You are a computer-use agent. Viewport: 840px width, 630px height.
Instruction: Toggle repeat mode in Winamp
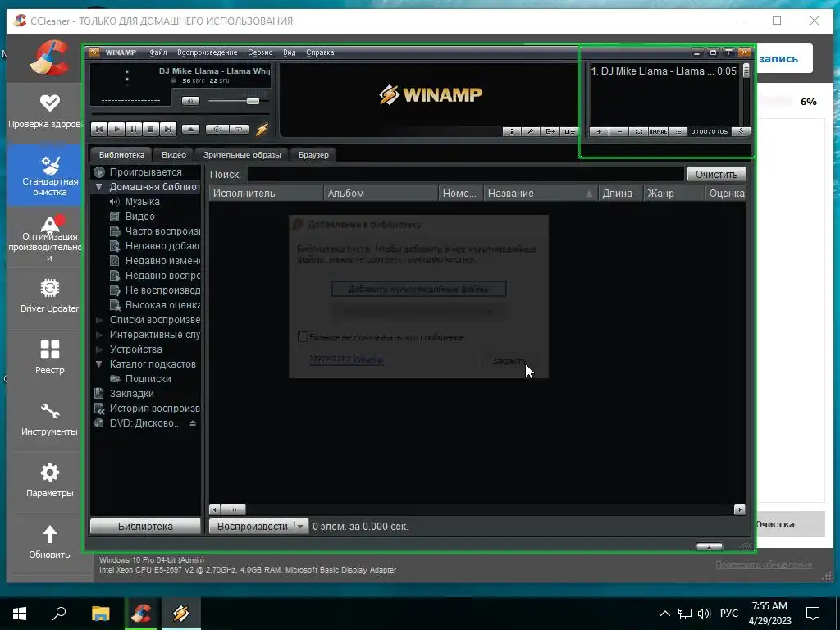coord(240,129)
